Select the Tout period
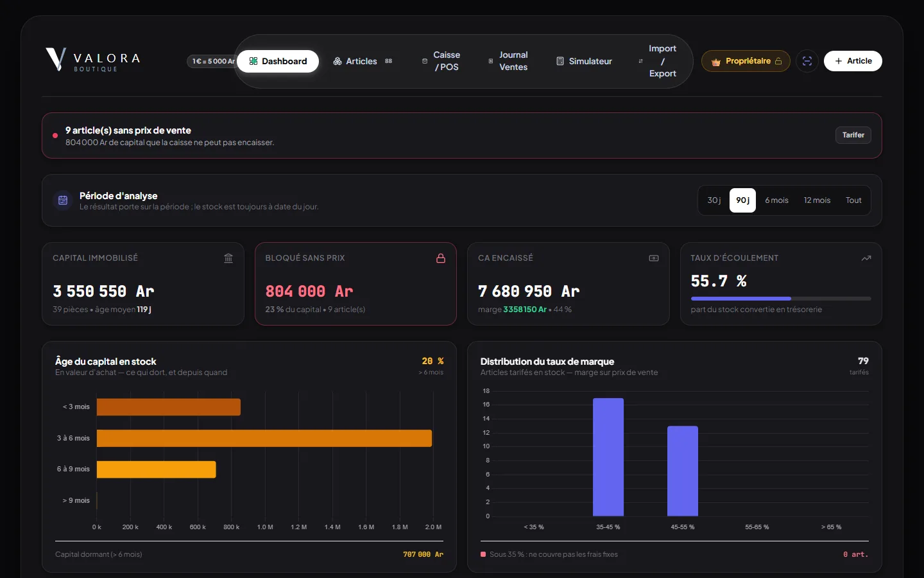This screenshot has height=578, width=924. click(853, 200)
